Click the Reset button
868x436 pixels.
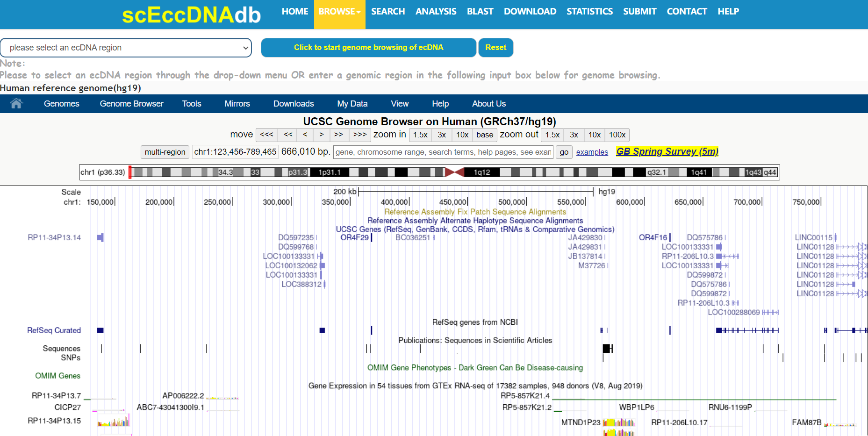(x=496, y=48)
